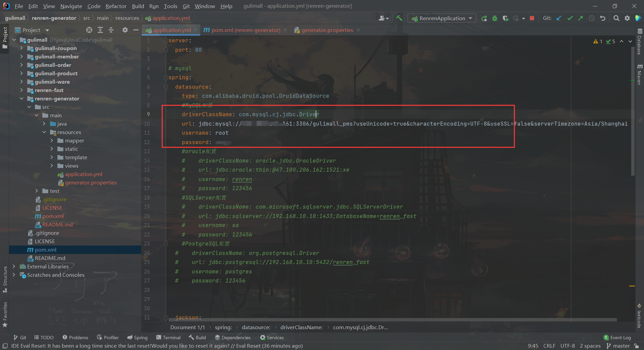Open the File menu
The width and height of the screenshot is (644, 350).
19,6
